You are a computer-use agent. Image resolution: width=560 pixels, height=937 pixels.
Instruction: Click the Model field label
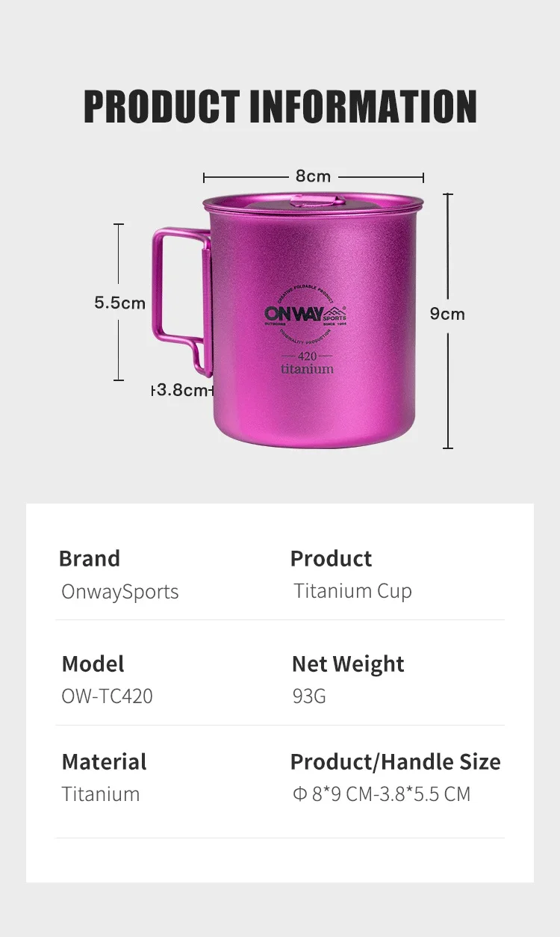pyautogui.click(x=93, y=664)
